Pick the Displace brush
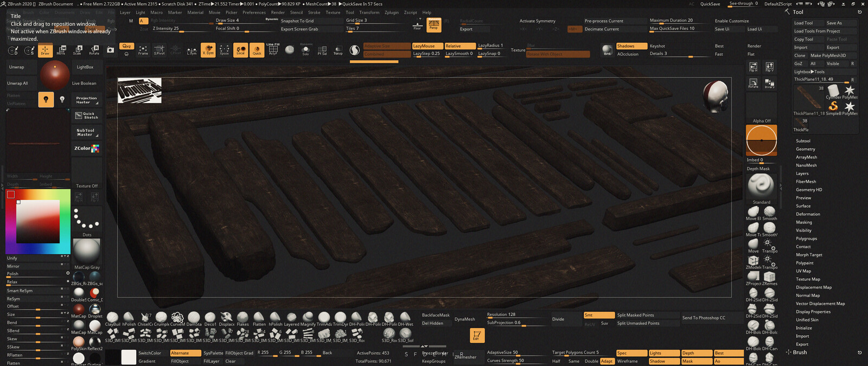The image size is (868, 366). pos(227,319)
